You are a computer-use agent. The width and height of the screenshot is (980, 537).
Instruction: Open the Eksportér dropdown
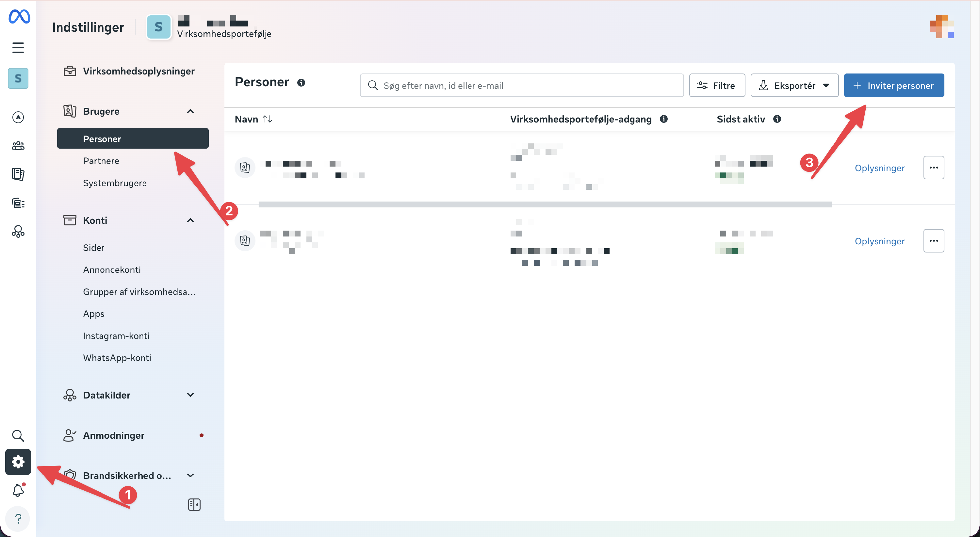click(x=794, y=85)
